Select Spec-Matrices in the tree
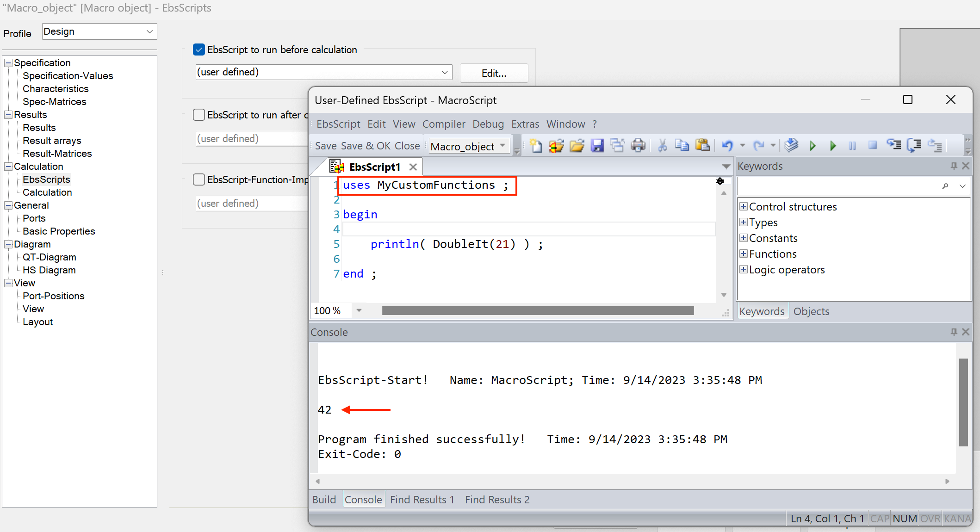The width and height of the screenshot is (980, 532). tap(54, 102)
